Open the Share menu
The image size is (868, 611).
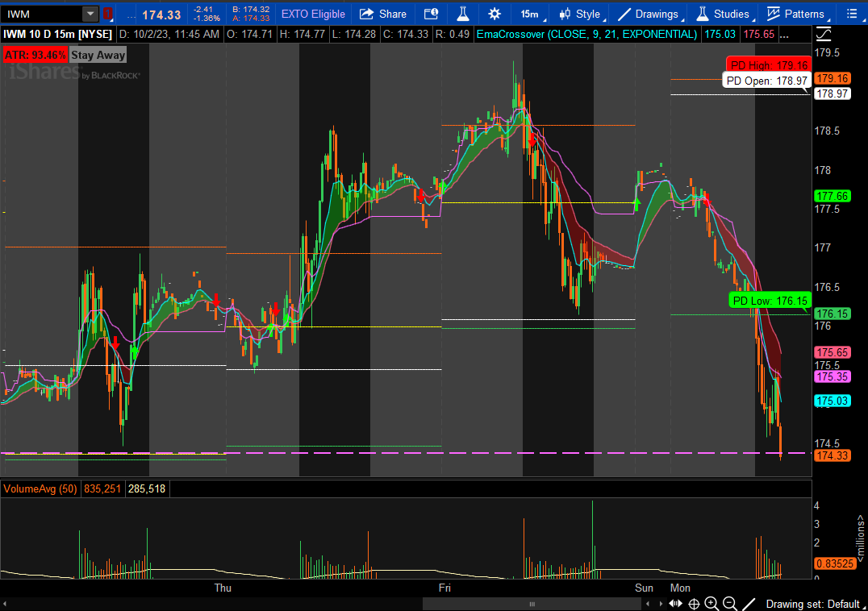[383, 14]
